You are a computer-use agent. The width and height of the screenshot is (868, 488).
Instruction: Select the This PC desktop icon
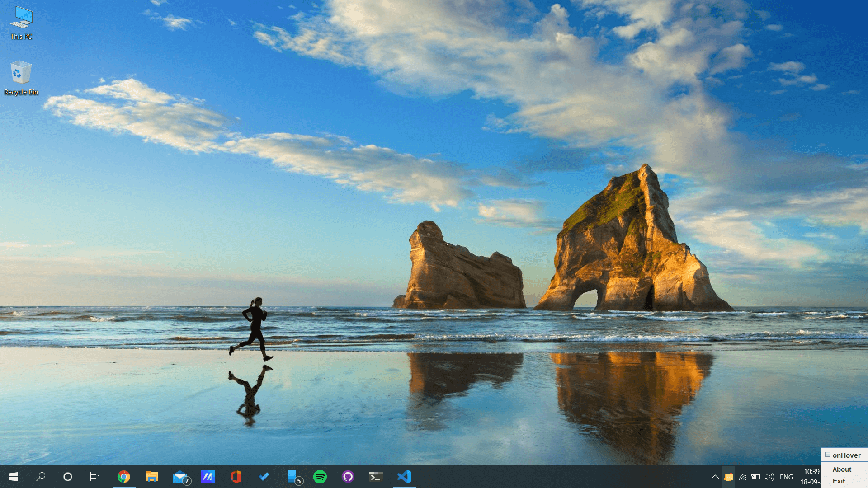coord(21,23)
